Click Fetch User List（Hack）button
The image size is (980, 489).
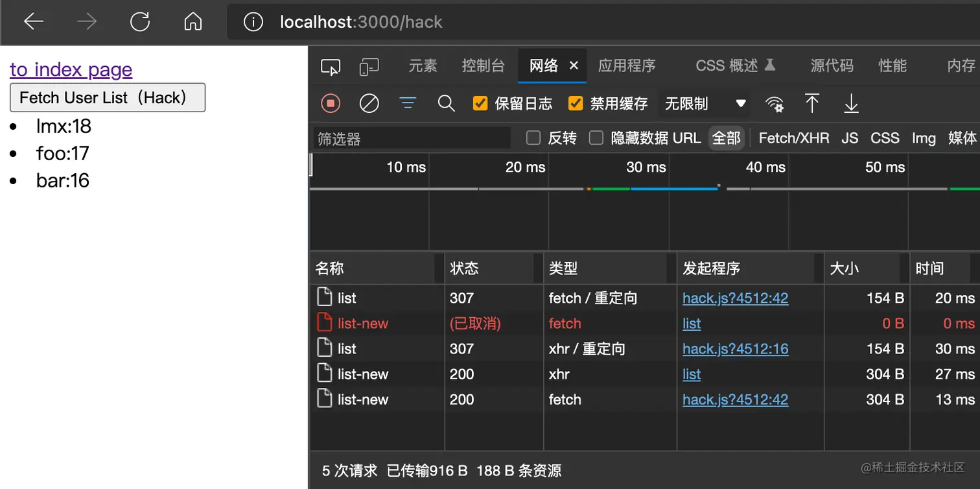pos(108,97)
